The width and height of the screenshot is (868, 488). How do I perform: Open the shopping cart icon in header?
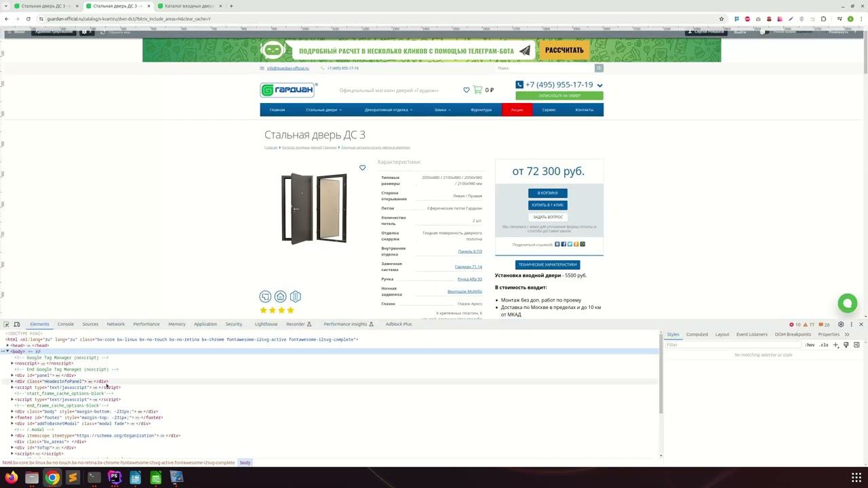coord(477,89)
